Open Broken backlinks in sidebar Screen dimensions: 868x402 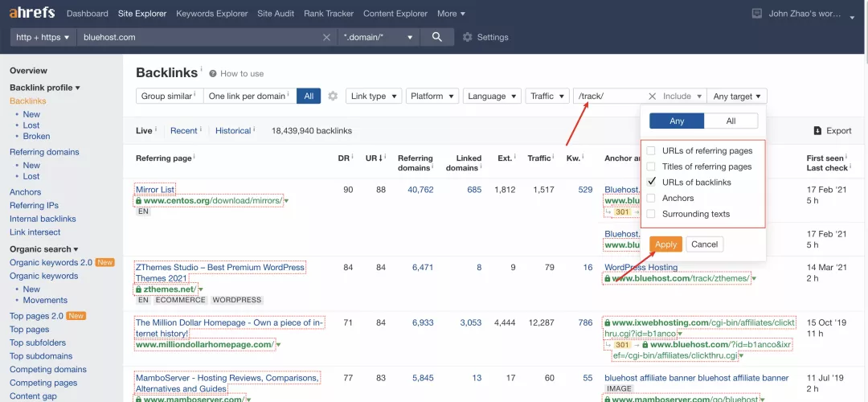coord(36,136)
